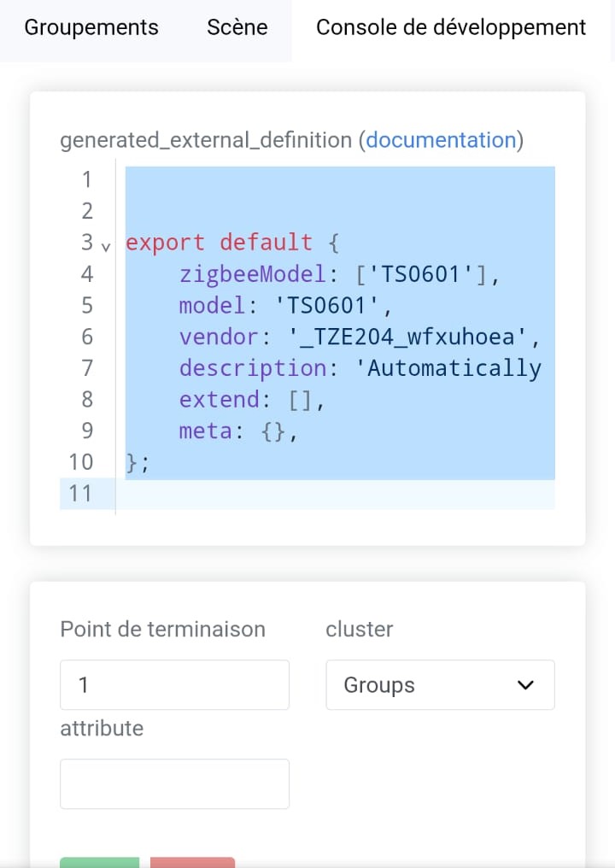
Task: Click the description line in the editor
Action: click(x=360, y=368)
